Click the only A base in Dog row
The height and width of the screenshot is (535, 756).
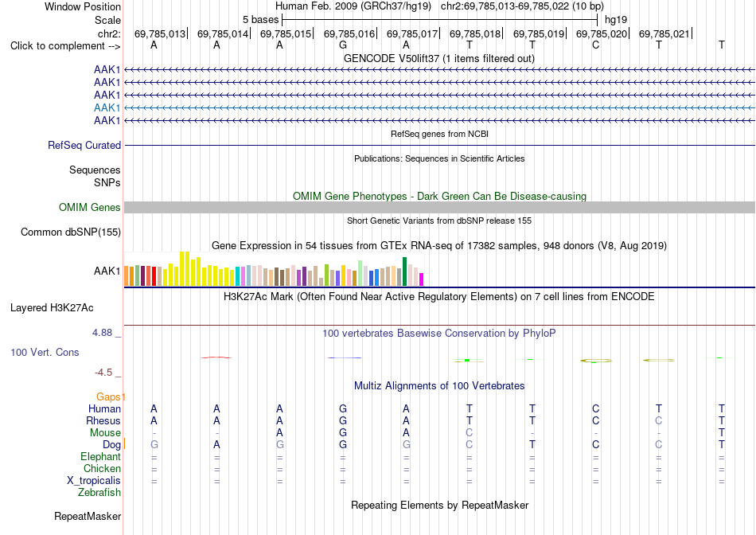coord(217,444)
